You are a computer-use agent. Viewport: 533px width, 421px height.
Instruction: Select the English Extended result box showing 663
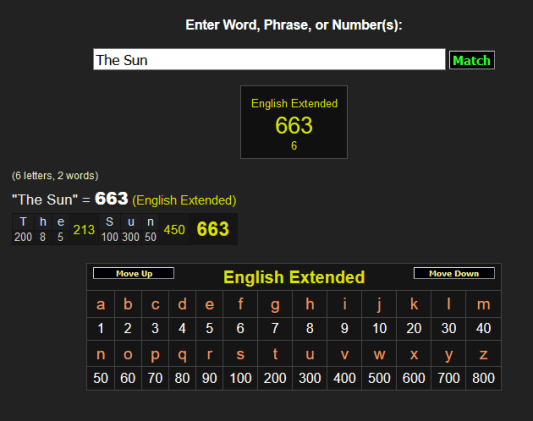click(x=294, y=122)
